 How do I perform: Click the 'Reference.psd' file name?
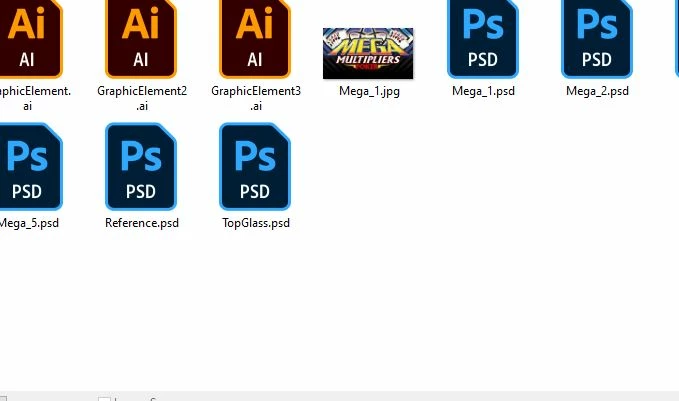[x=142, y=223]
